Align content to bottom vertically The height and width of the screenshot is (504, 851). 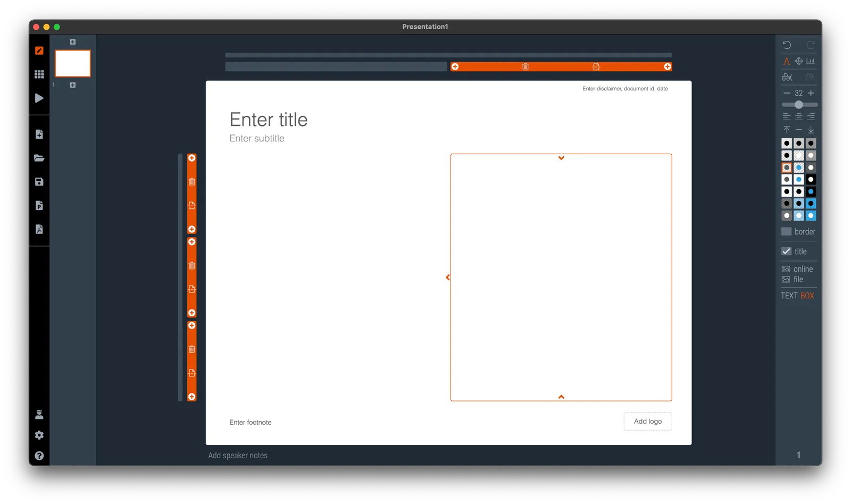pos(811,130)
